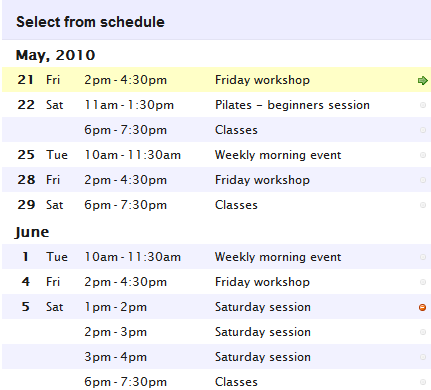Click the 3pm - 4pm Saturday session dot
Screen dimensions: 431x390
tap(423, 357)
